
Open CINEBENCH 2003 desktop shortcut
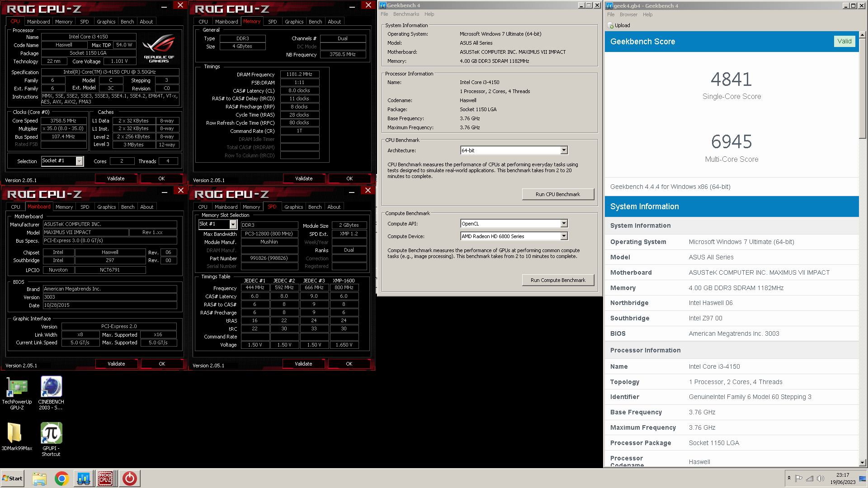click(51, 393)
